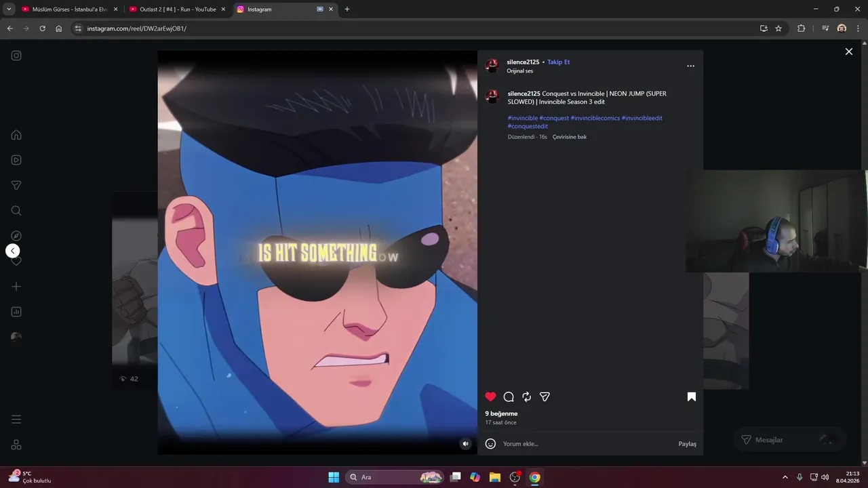Click the 'Yorum ekle...' comment field
The image size is (868, 488).
(x=587, y=444)
